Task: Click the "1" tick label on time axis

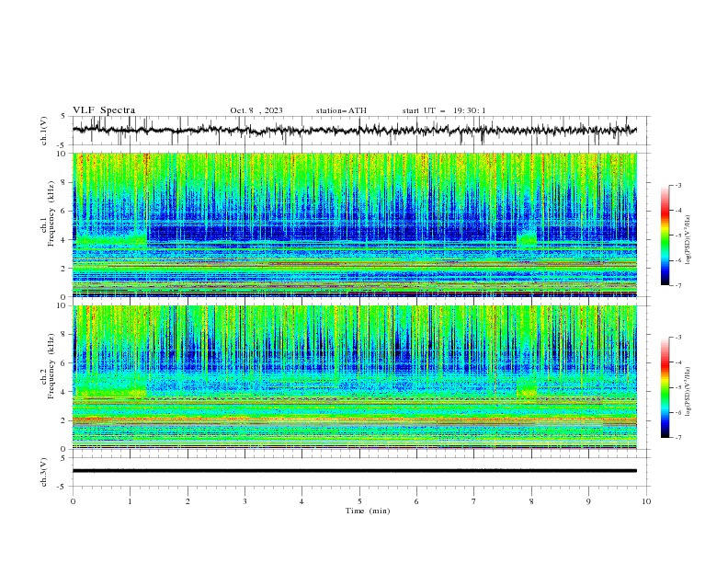Action: [130, 501]
